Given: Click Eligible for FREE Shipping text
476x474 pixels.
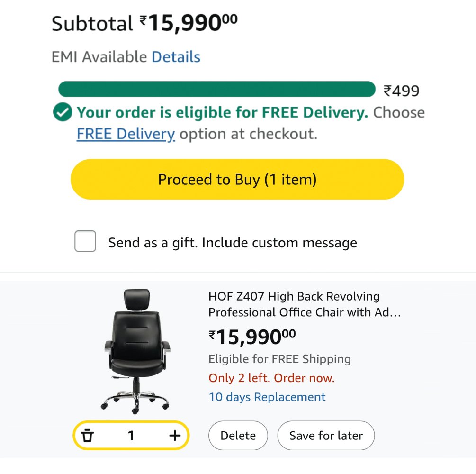Looking at the screenshot, I should 280,359.
